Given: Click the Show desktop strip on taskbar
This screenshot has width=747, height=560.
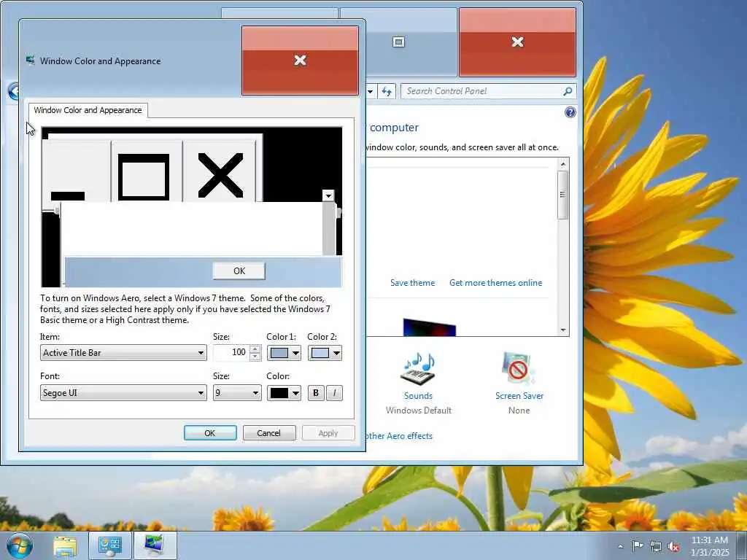Looking at the screenshot, I should point(742,545).
